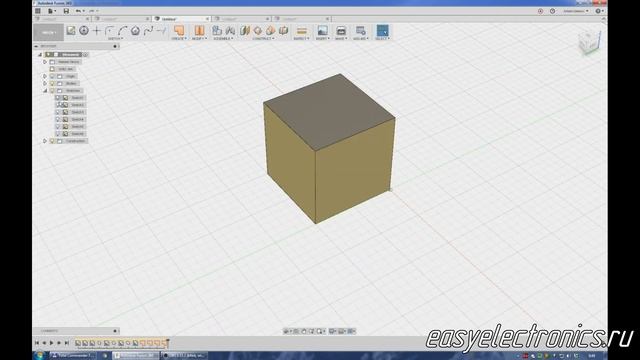Select the Trim sketch tool

click(162, 31)
